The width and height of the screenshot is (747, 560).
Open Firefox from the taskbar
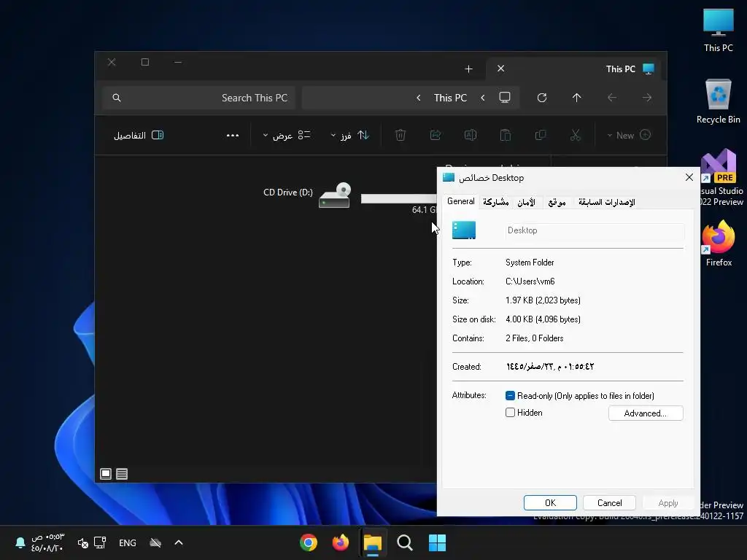(340, 542)
